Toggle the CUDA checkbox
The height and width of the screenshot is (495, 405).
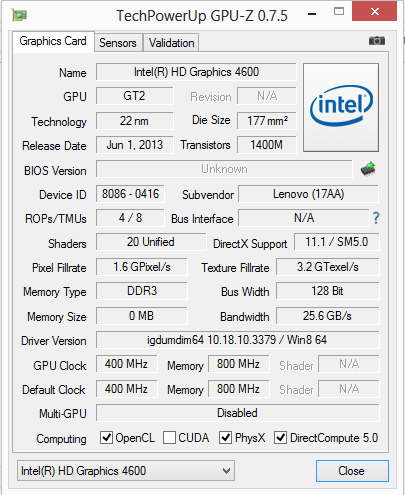pos(169,438)
